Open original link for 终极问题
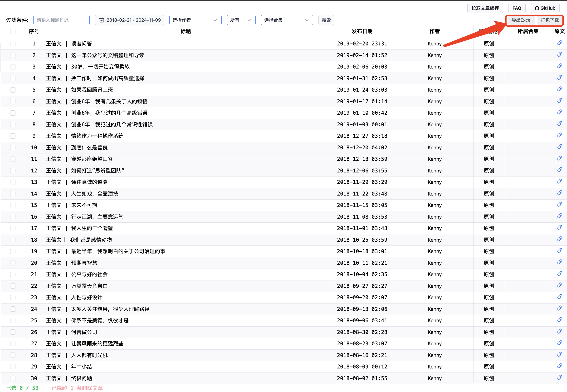 tap(559, 377)
